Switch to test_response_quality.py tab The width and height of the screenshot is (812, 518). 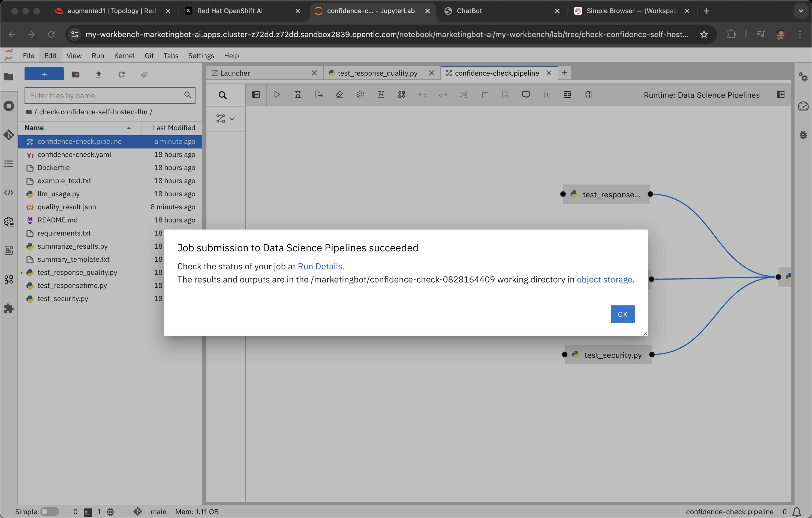click(x=377, y=73)
